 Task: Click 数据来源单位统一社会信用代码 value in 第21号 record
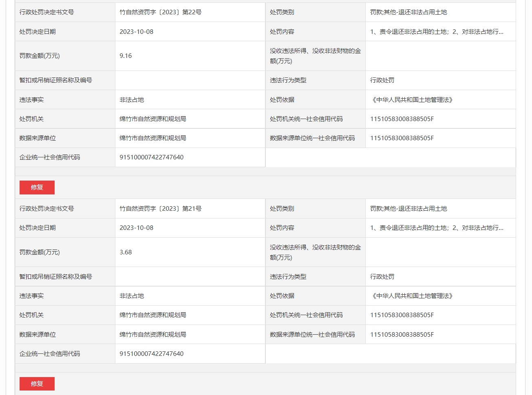pos(402,335)
